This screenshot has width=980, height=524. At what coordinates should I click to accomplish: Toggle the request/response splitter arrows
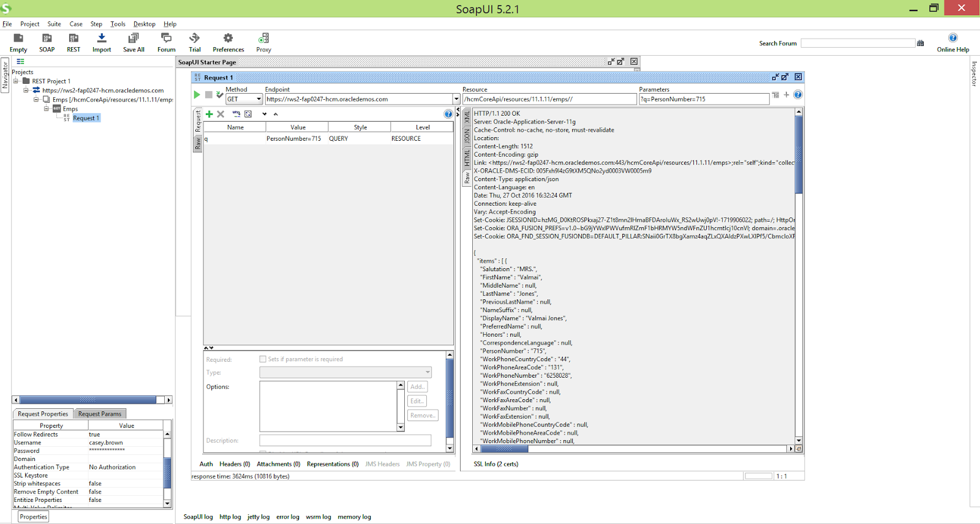(458, 113)
